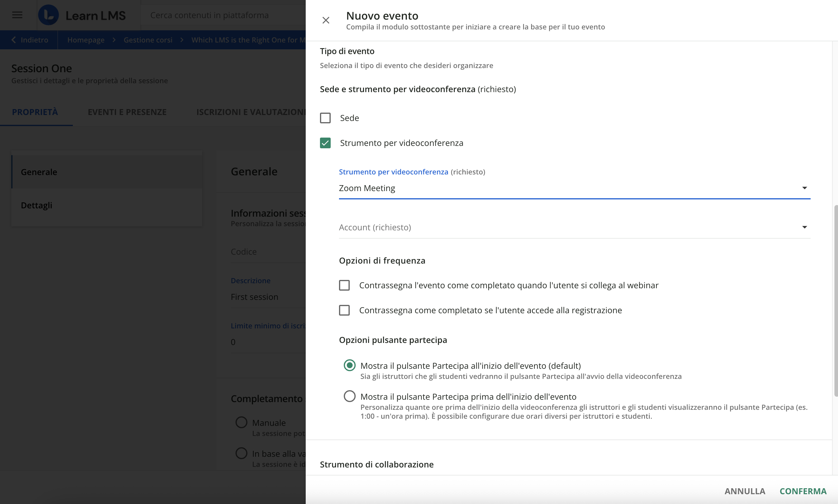Viewport: 838px width, 504px height.
Task: Click the Indietro back chevron
Action: tap(13, 40)
